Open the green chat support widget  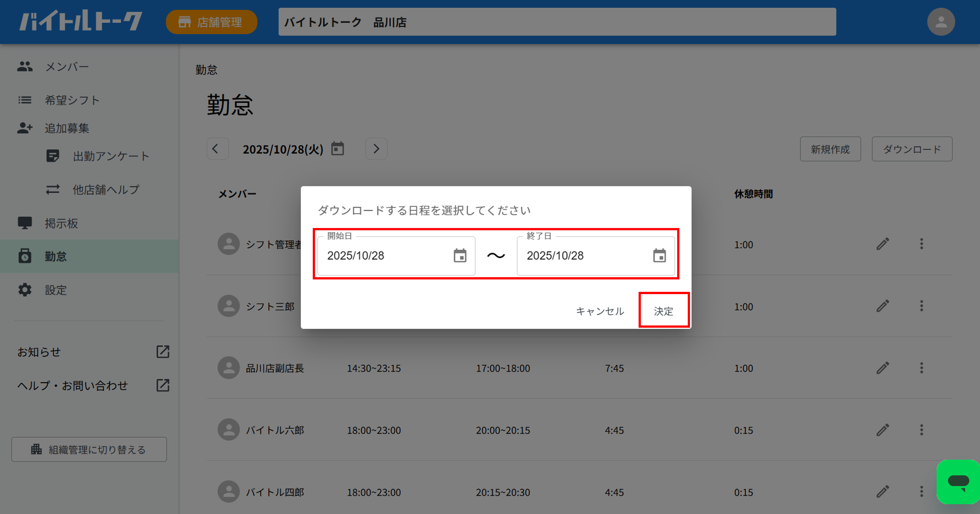[958, 482]
